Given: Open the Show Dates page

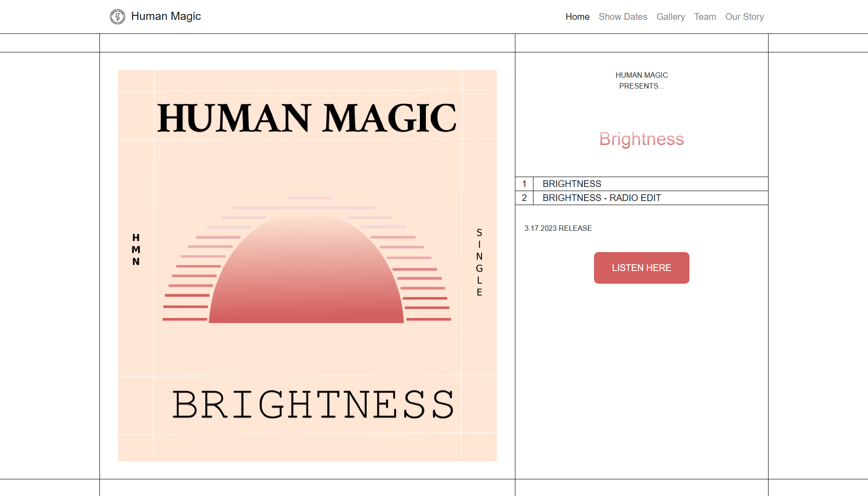Looking at the screenshot, I should (x=623, y=17).
